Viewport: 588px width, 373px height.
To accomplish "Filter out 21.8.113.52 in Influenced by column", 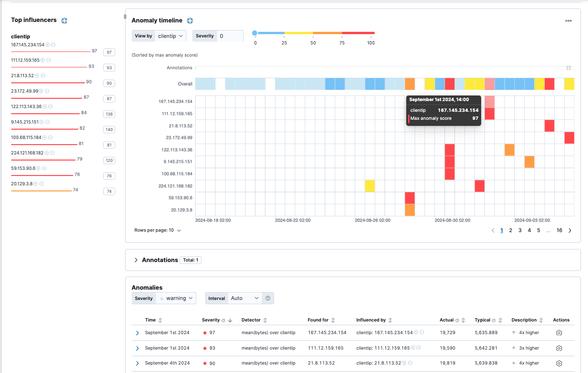I will point(410,363).
